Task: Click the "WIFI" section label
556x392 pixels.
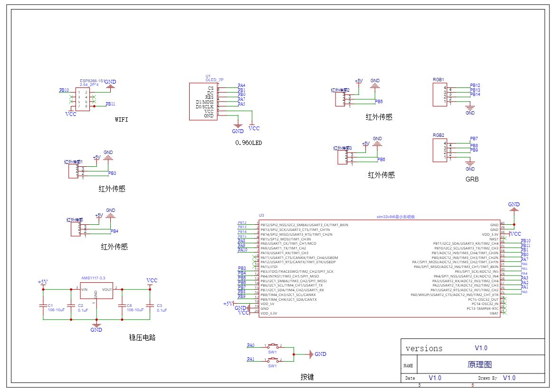Action: click(x=121, y=120)
